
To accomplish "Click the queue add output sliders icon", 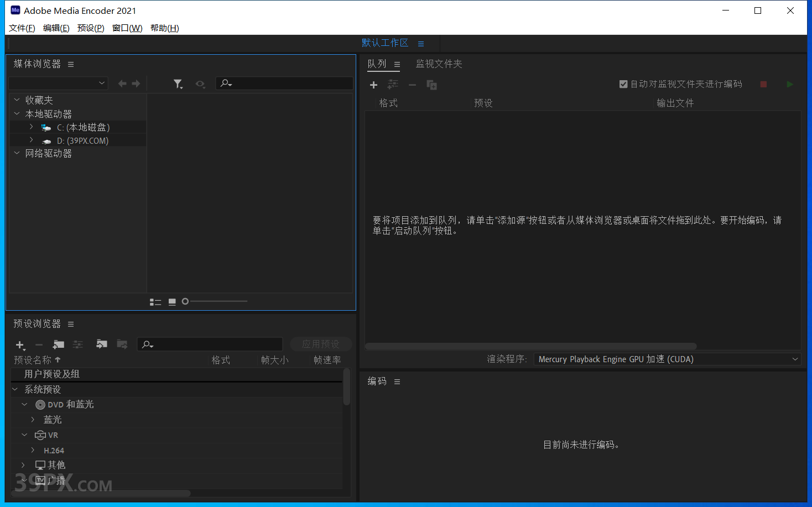I will click(393, 85).
